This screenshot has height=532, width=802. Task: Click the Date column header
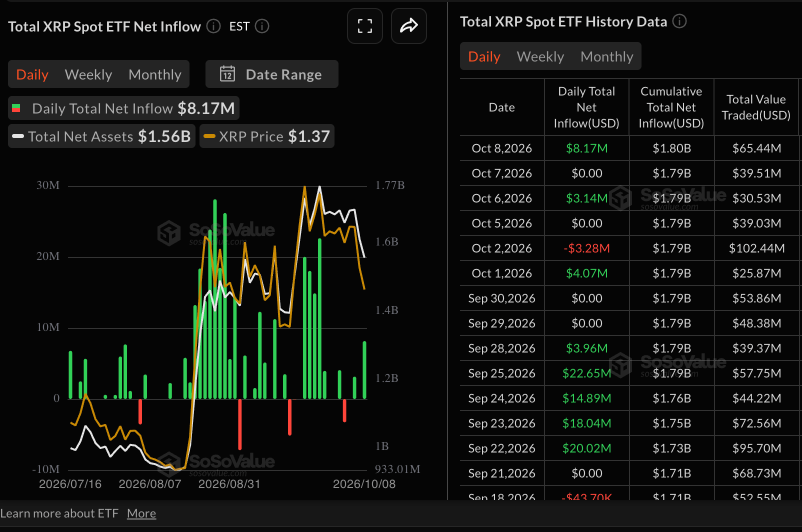point(502,107)
